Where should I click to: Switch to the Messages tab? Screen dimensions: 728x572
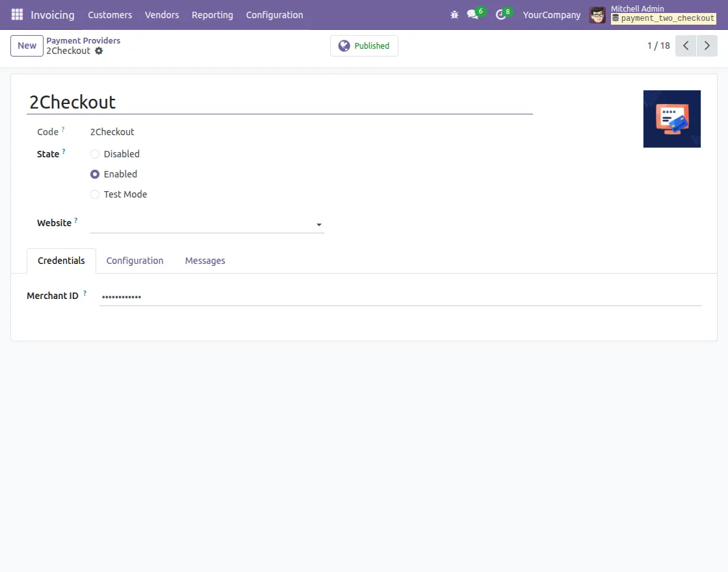pos(205,260)
